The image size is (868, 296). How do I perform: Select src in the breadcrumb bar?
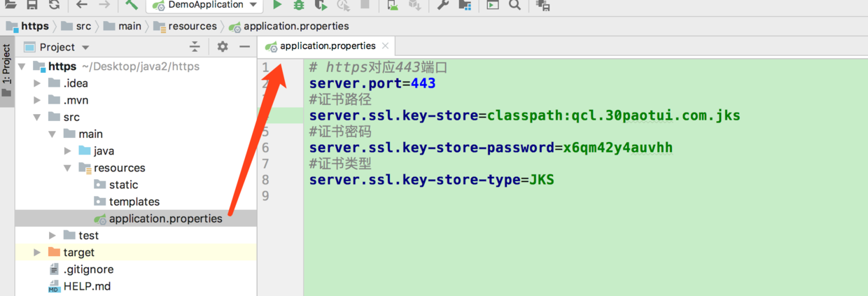point(76,26)
